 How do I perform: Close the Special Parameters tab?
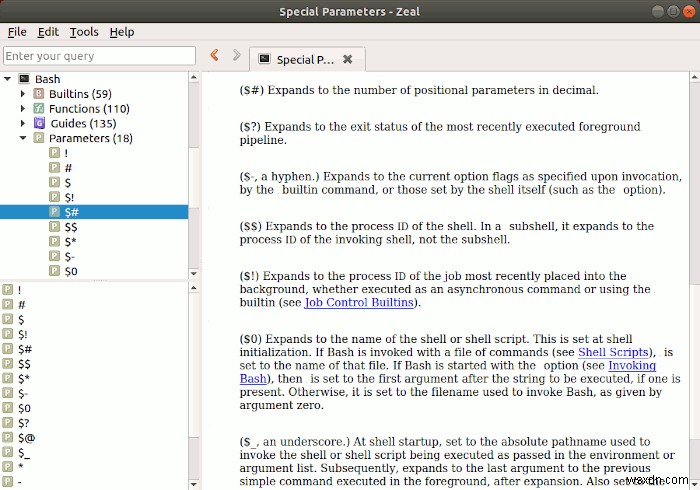[348, 59]
